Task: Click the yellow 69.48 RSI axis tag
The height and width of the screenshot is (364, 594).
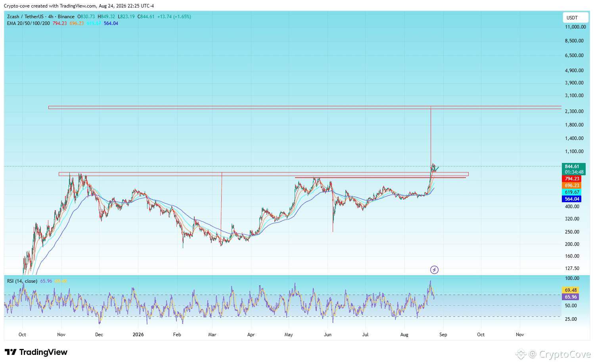Action: [571, 290]
